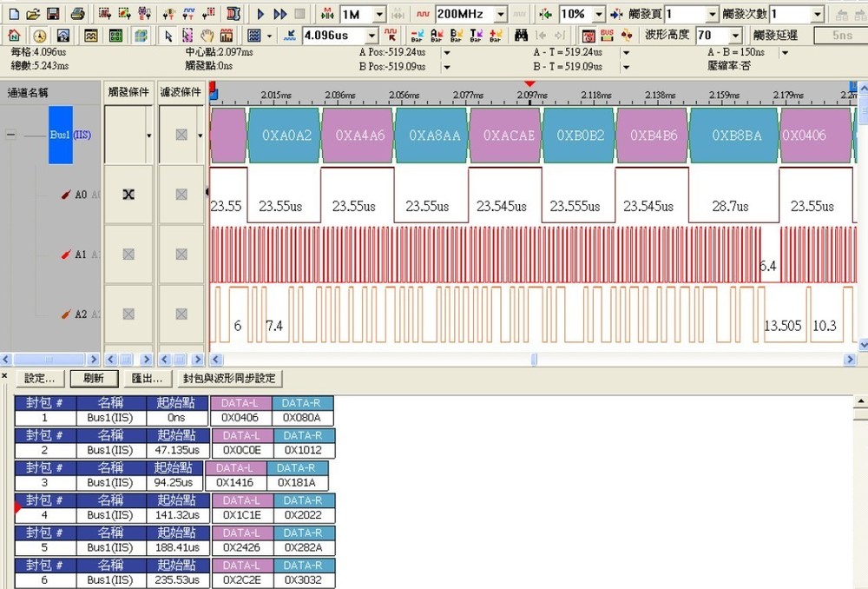Toggle the A2 filter condition box
Screen dimensions: 868x589
pos(181,314)
